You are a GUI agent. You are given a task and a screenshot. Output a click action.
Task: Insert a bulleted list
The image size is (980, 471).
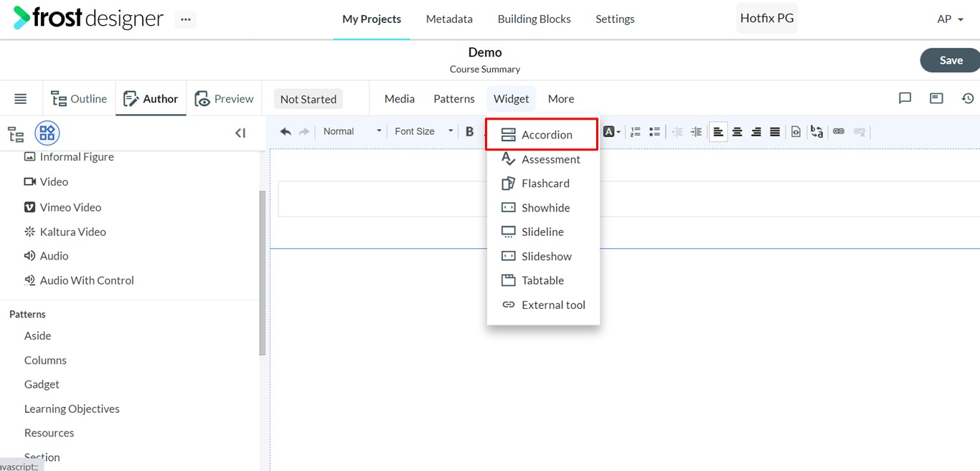(654, 131)
